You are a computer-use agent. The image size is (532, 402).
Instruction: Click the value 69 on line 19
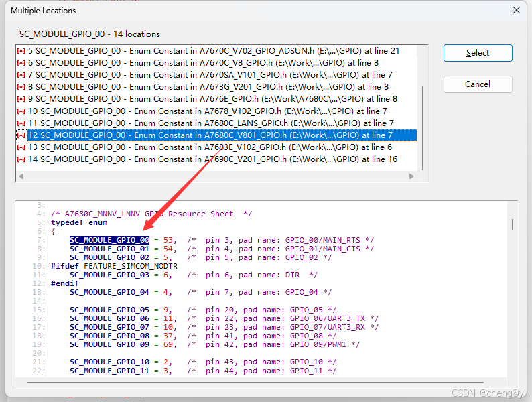click(x=168, y=344)
